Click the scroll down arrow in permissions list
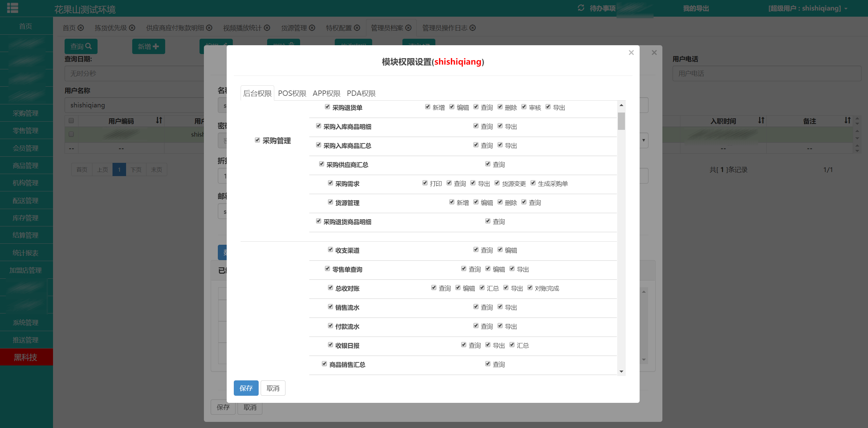The height and width of the screenshot is (428, 868). pyautogui.click(x=621, y=372)
